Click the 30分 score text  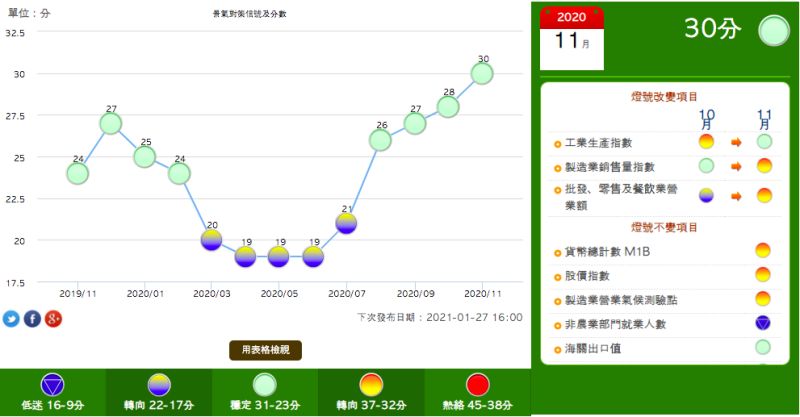coord(712,28)
